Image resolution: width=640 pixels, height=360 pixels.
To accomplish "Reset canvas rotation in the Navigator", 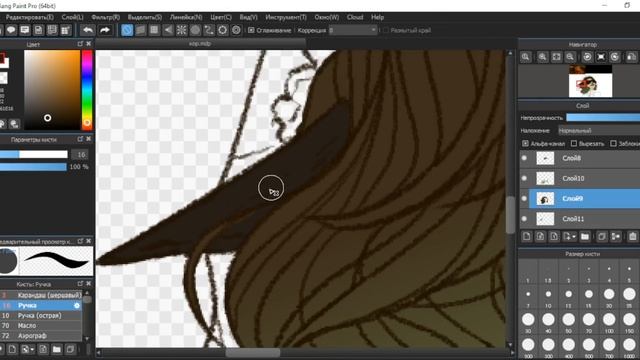I will (x=601, y=57).
